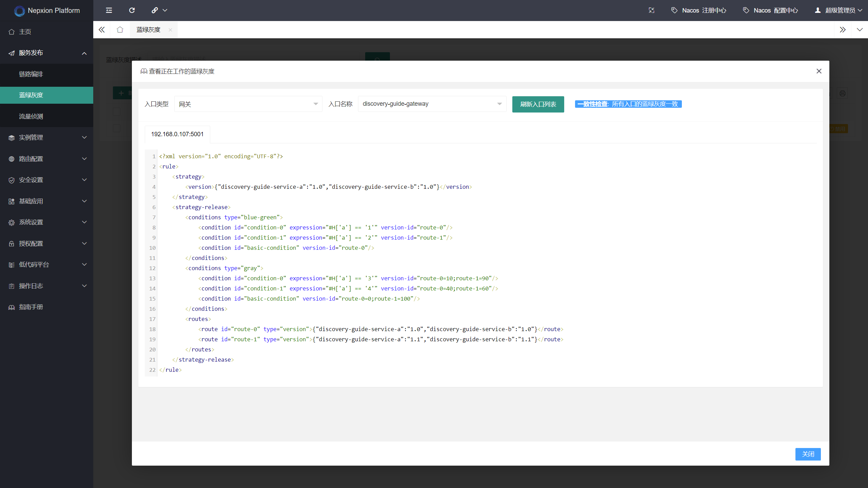
Task: Click line 8 condition-0 in XML editor
Action: coord(266,227)
